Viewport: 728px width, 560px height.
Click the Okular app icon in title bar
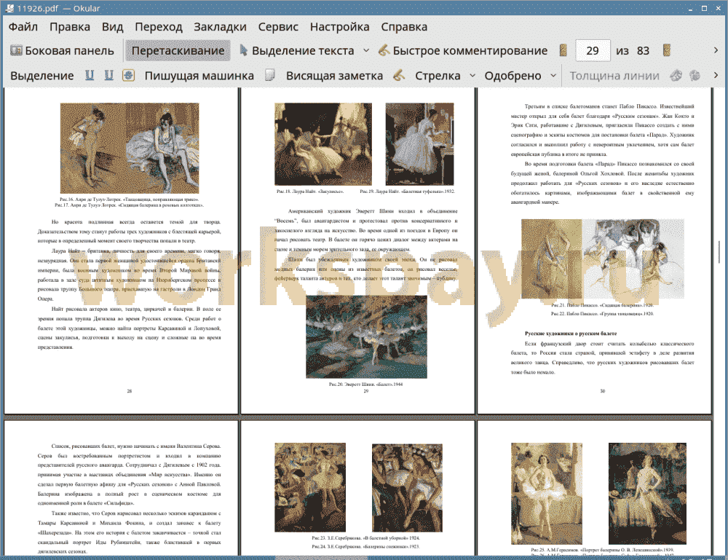click(x=9, y=8)
